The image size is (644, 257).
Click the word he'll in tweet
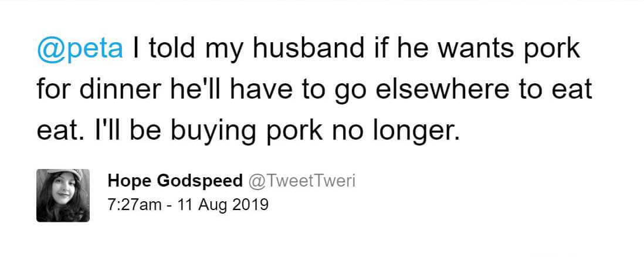[x=190, y=90]
